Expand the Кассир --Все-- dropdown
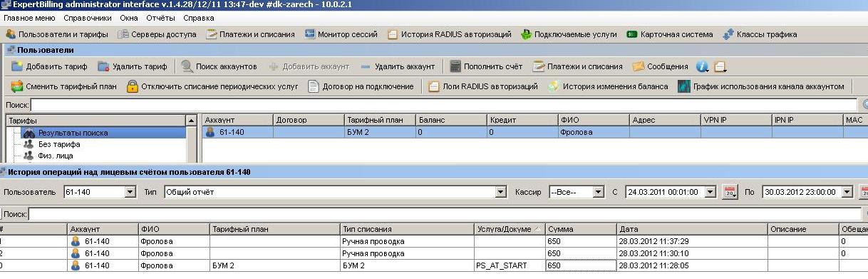 click(x=599, y=192)
